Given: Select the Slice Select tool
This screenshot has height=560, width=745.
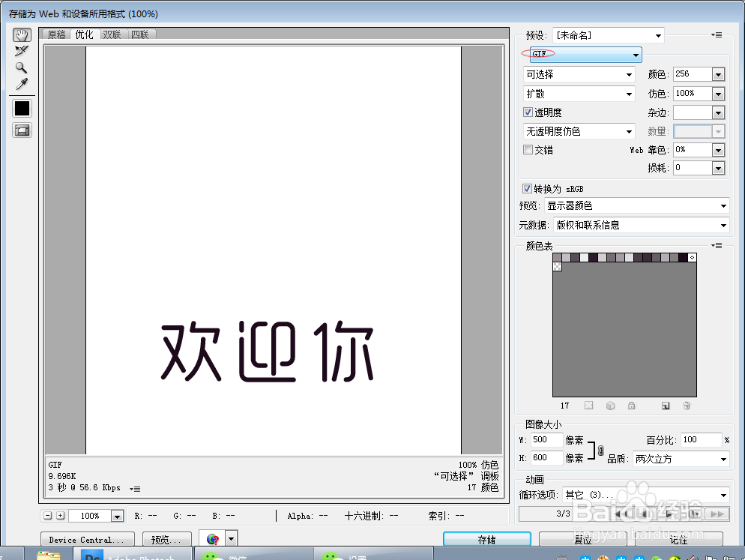Looking at the screenshot, I should coord(21,51).
